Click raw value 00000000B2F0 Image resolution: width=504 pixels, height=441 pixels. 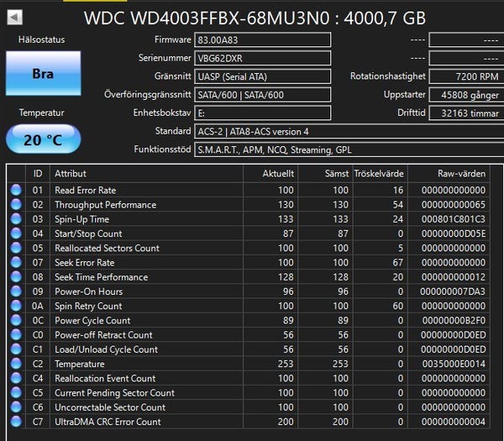(454, 321)
